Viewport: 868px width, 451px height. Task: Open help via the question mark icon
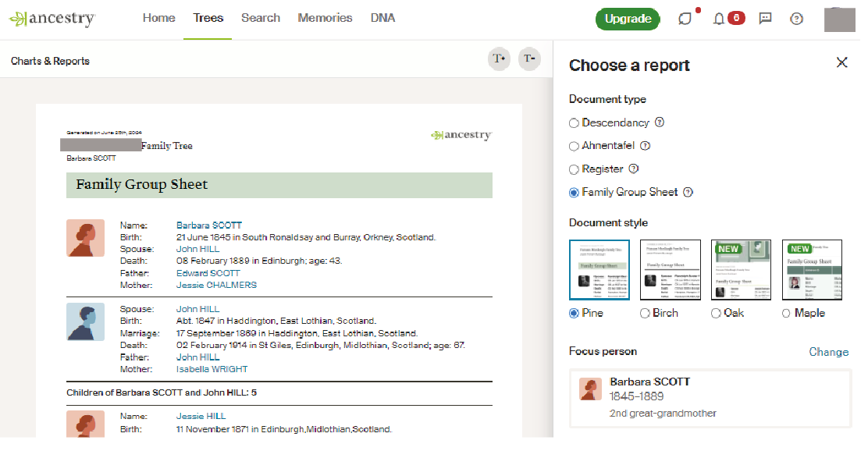tap(796, 17)
